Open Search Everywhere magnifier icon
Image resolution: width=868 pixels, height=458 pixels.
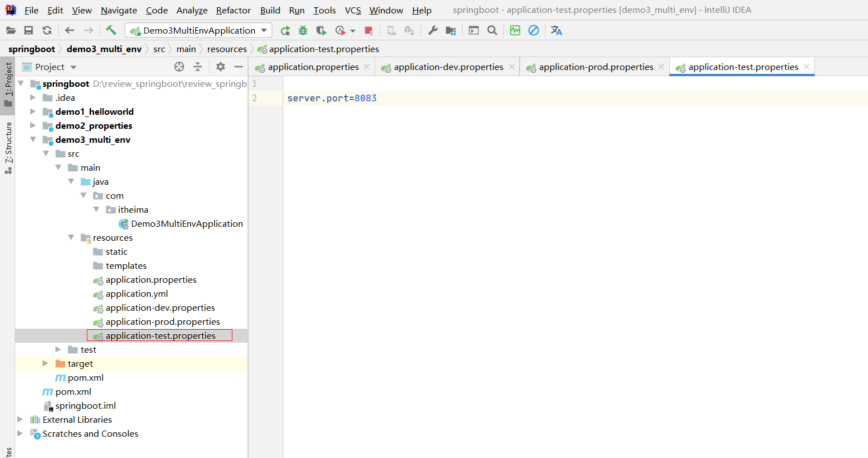[492, 30]
